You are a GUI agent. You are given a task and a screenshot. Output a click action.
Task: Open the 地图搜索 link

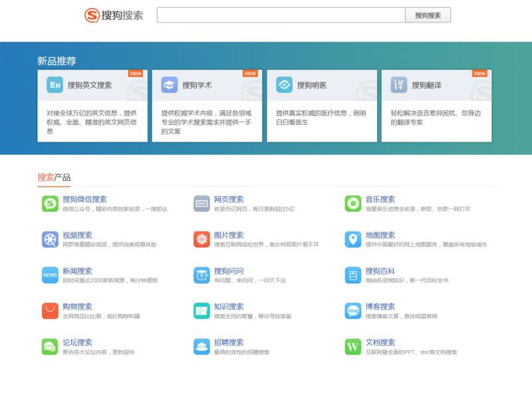click(x=380, y=235)
